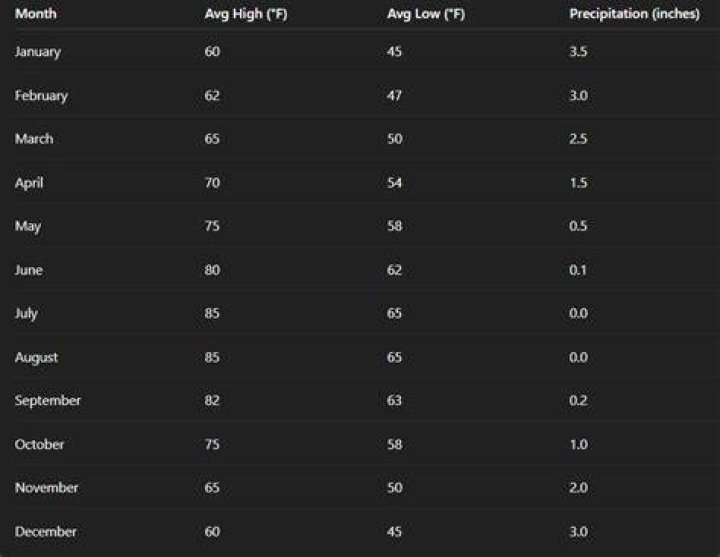Click the January row label
This screenshot has height=557, width=720.
38,52
